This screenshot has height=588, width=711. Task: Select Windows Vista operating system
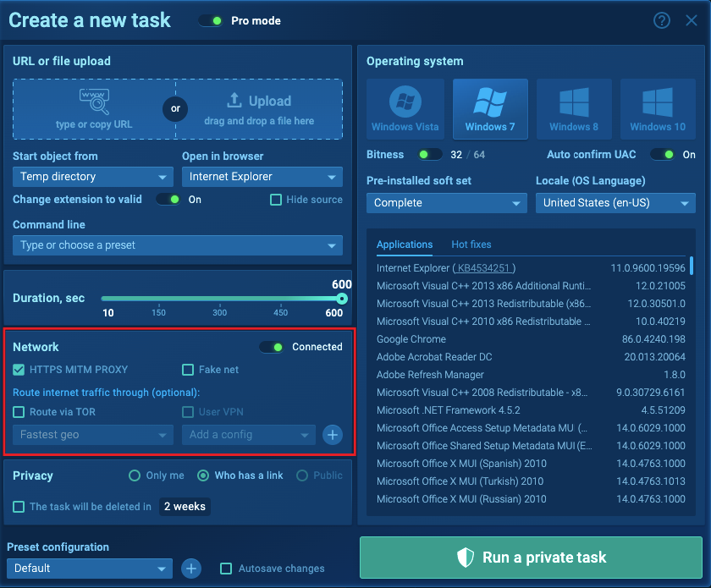tap(405, 109)
